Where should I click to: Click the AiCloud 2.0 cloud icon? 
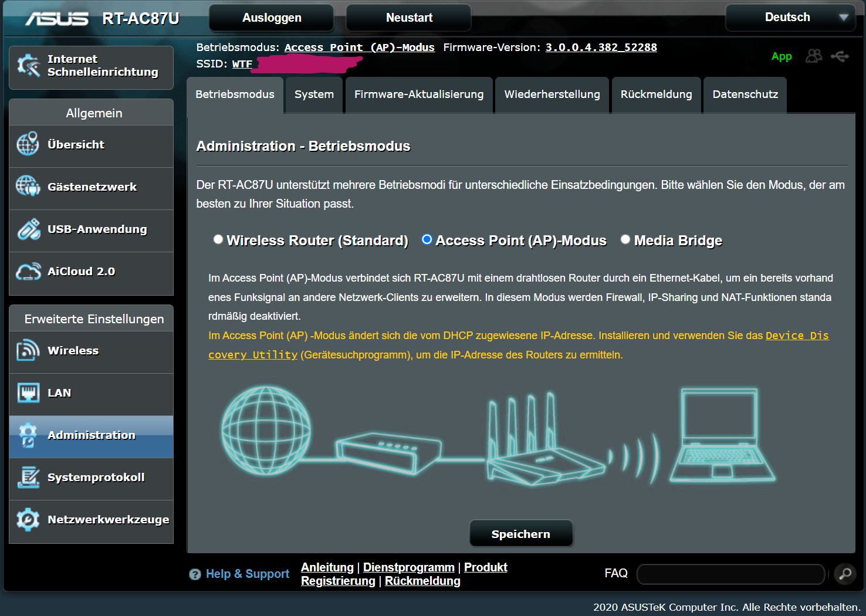click(x=28, y=271)
